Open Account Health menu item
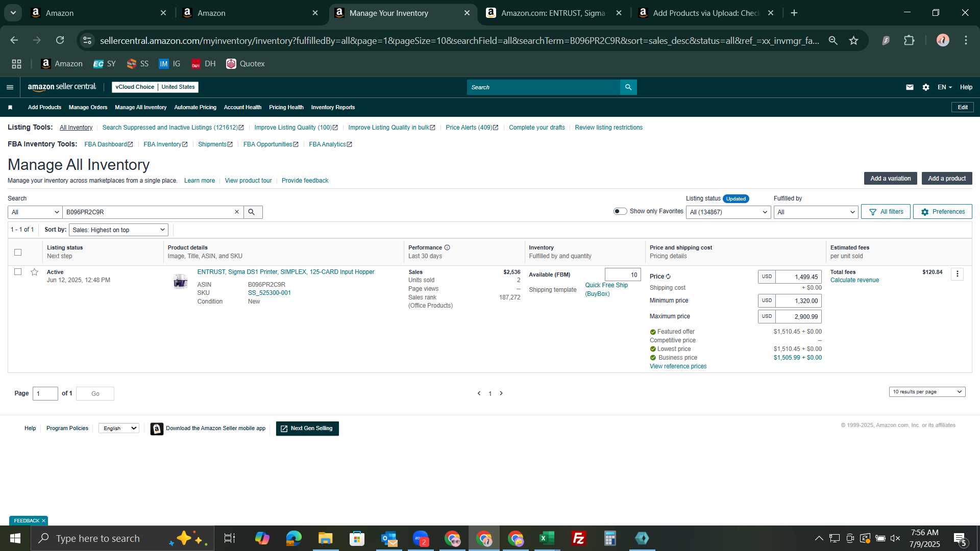 (242, 107)
